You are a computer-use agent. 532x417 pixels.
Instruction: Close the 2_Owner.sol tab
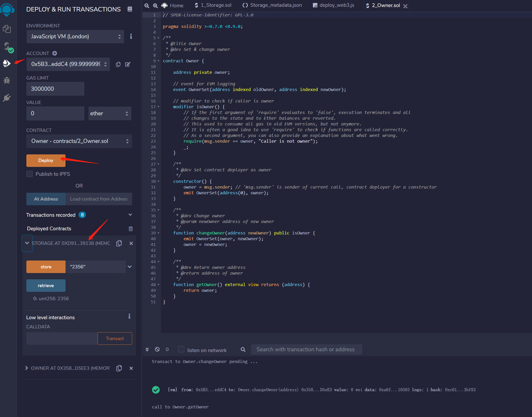point(405,6)
